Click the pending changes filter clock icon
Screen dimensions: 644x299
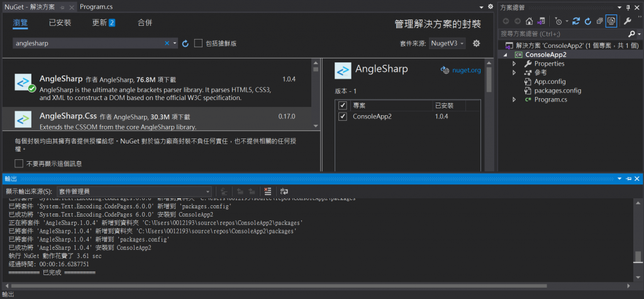[558, 21]
